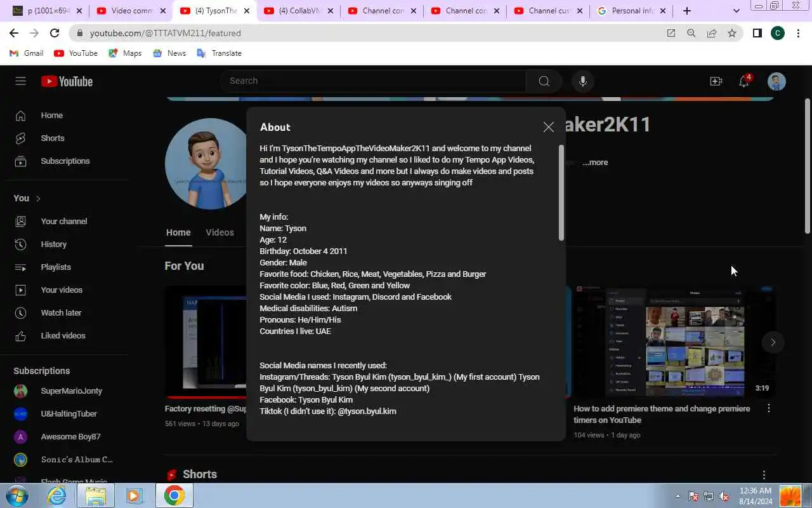Image resolution: width=812 pixels, height=508 pixels.
Task: Start voice search with microphone icon
Action: click(582, 81)
